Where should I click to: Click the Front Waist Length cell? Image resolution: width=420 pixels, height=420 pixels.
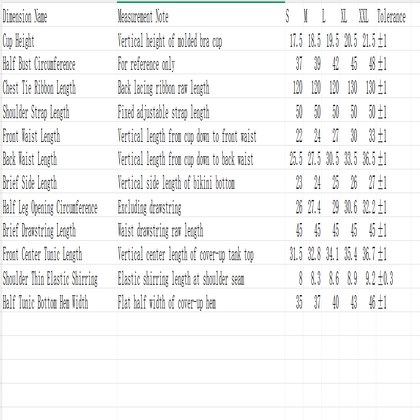pos(59,136)
